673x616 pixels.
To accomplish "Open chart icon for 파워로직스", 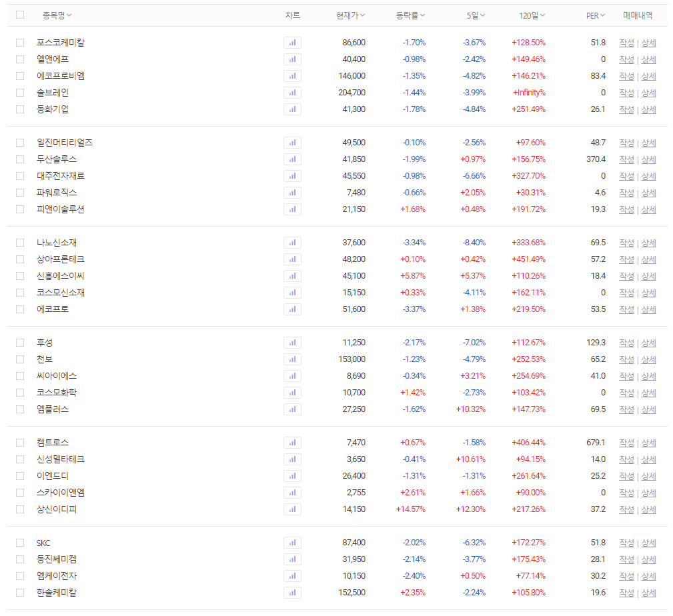I will click(292, 193).
